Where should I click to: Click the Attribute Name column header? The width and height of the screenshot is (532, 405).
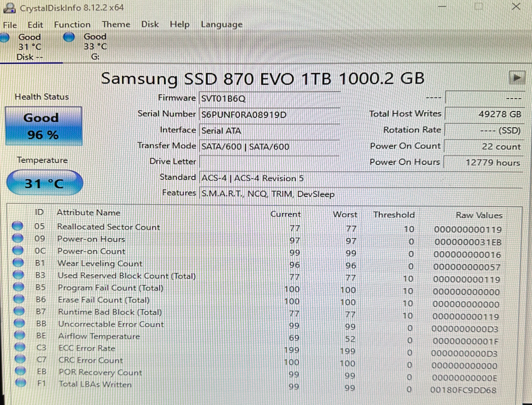pyautogui.click(x=89, y=213)
